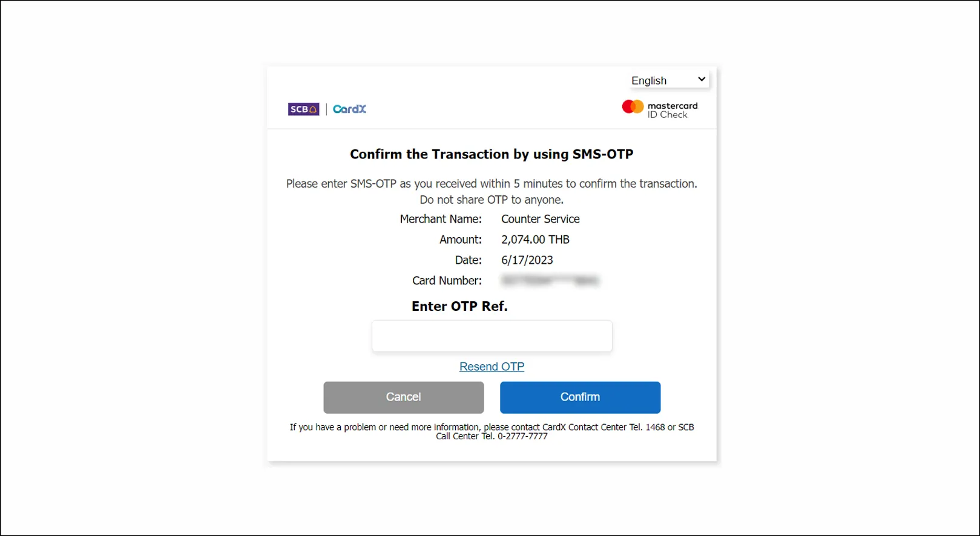Click the 6/17/2023 date value

[x=527, y=260]
